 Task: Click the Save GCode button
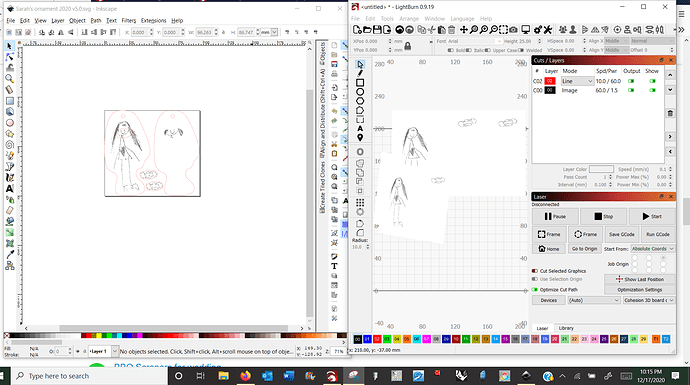(621, 234)
